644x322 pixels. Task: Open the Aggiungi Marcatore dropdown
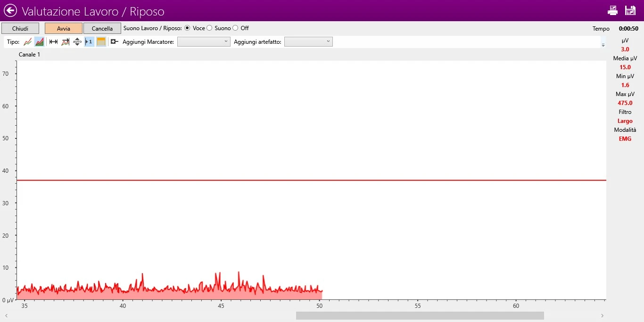[203, 42]
